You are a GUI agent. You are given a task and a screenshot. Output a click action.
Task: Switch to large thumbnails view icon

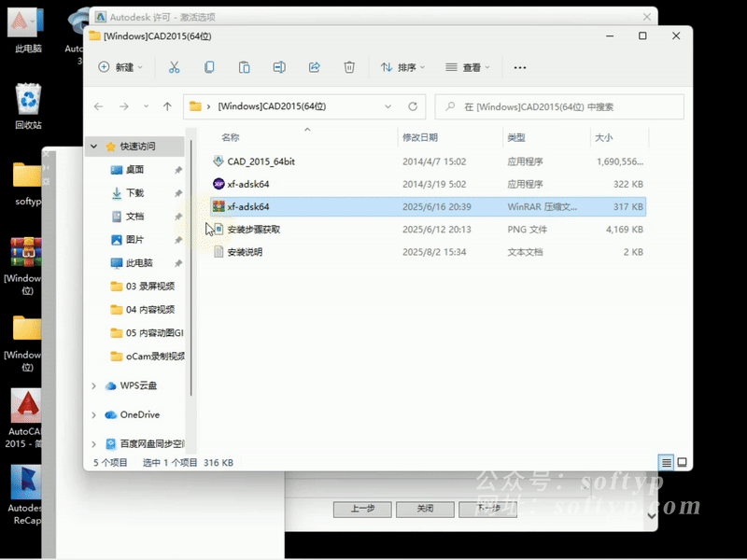click(x=683, y=462)
